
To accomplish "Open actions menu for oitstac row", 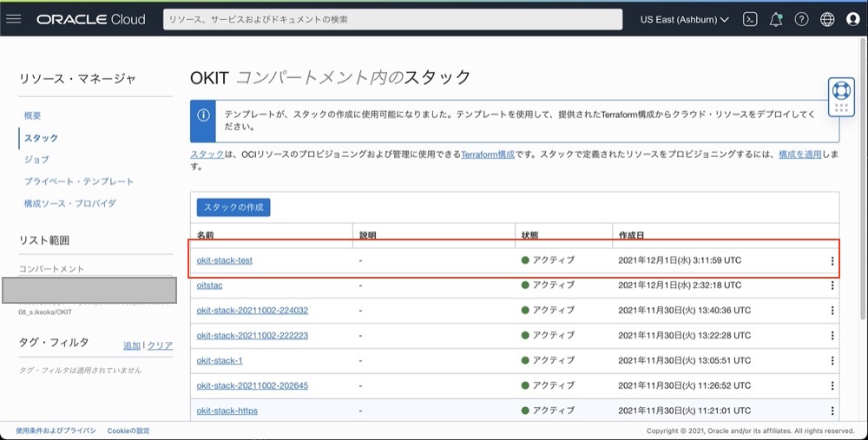I will tap(832, 286).
